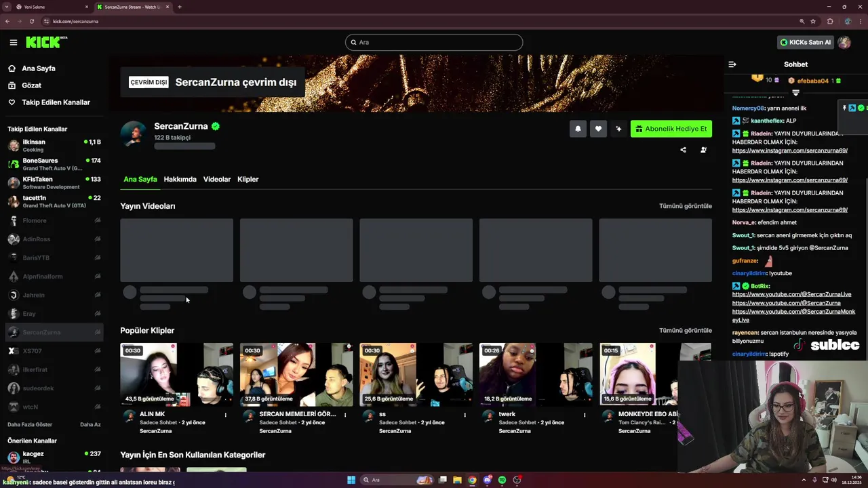Open youtube.com/@SercanZurnaLive link in chat

791,295
